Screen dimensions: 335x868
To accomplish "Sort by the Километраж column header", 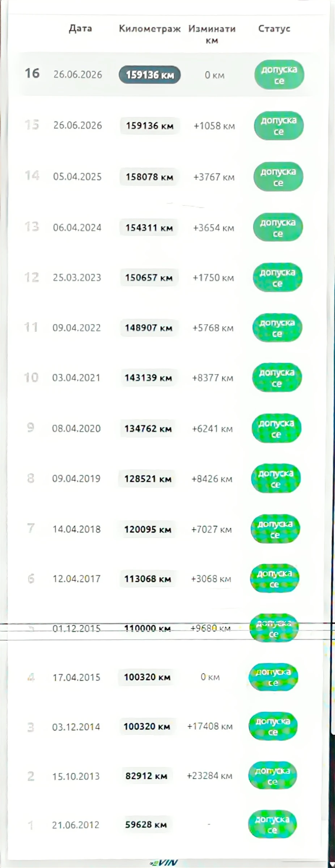I will click(150, 29).
